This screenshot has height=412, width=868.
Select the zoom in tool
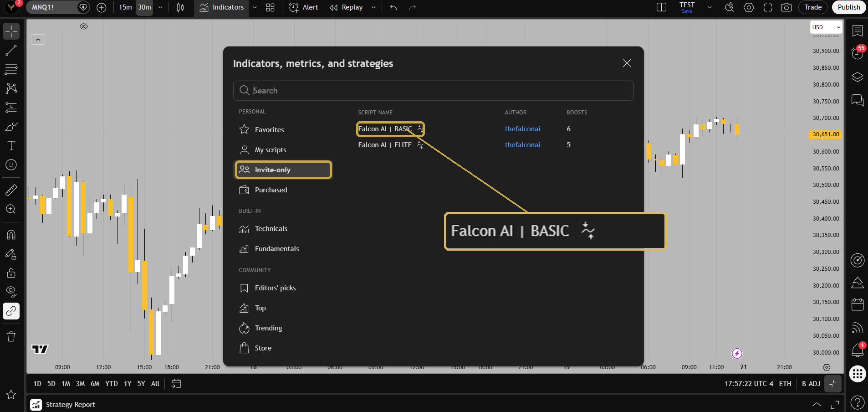pyautogui.click(x=11, y=209)
